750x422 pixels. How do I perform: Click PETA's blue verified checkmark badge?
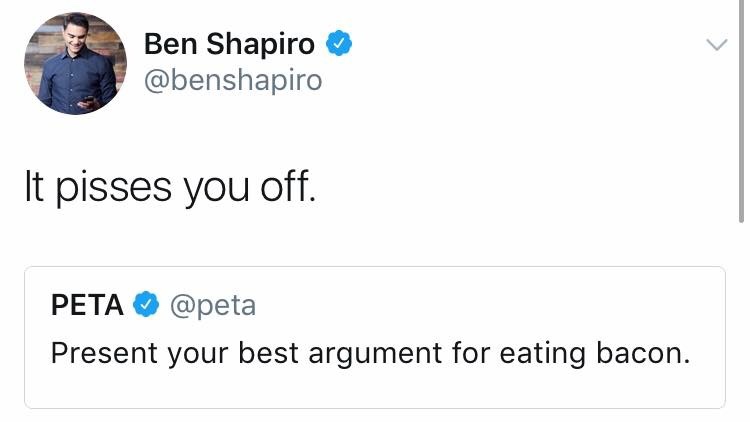(x=146, y=305)
